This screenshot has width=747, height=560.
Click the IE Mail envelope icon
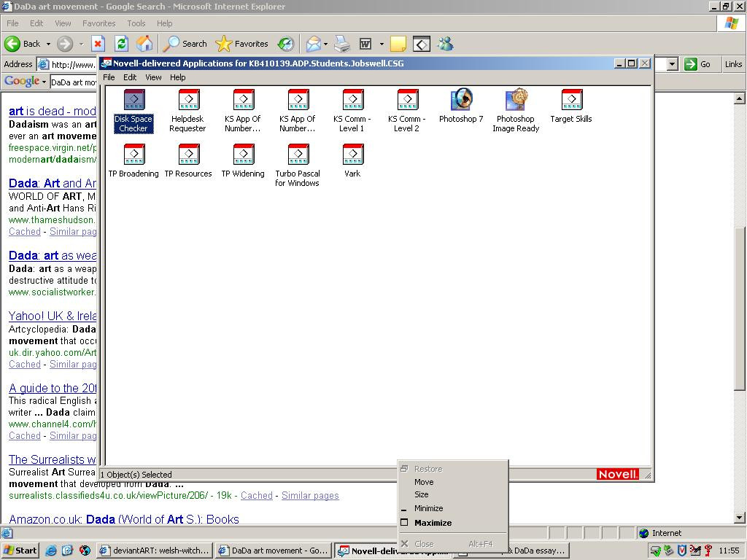click(314, 44)
